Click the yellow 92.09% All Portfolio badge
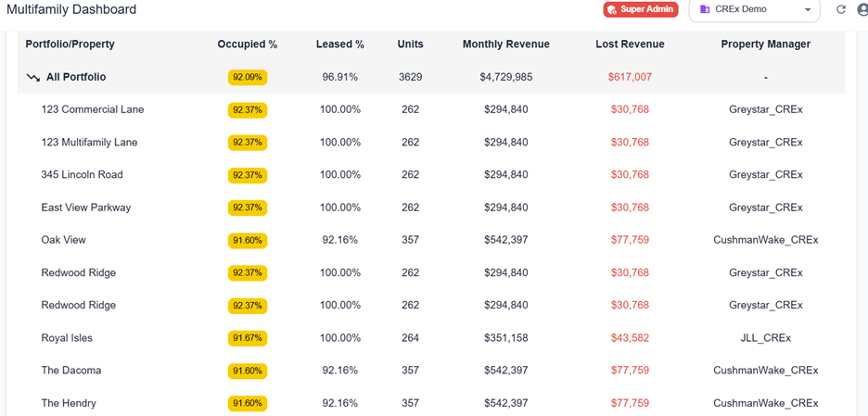This screenshot has width=868, height=416. (x=248, y=78)
